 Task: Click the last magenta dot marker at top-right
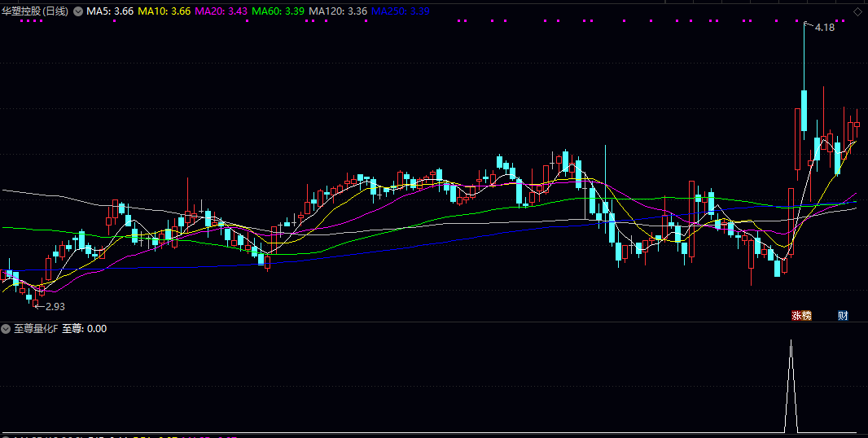point(844,21)
